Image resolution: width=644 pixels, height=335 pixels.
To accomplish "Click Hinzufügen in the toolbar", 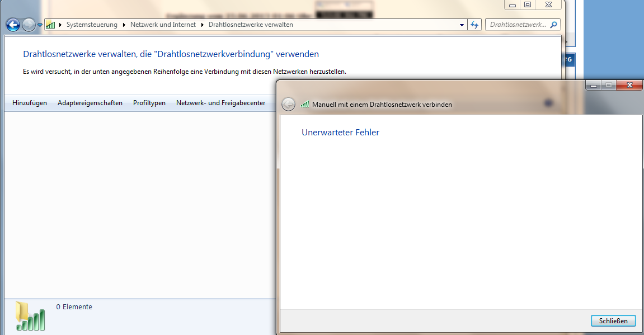I will click(30, 103).
